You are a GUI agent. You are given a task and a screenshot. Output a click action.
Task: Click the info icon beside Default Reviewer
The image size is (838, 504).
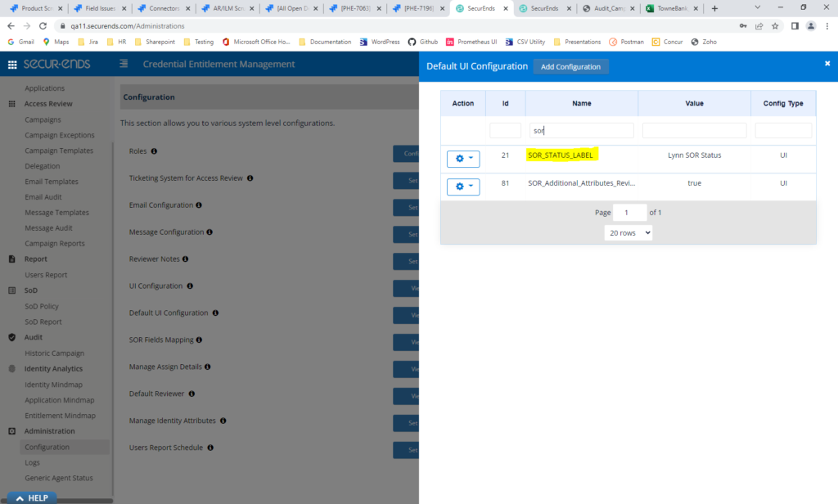point(191,394)
